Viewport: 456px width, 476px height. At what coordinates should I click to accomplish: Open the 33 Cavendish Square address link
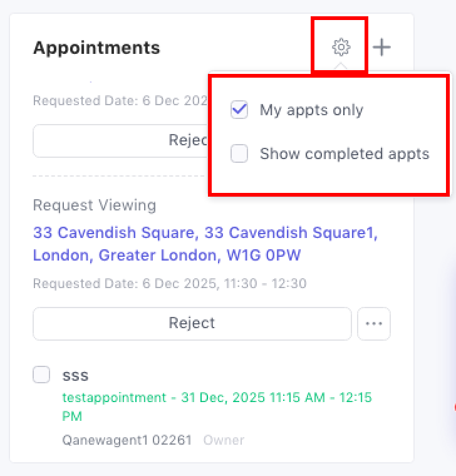205,244
